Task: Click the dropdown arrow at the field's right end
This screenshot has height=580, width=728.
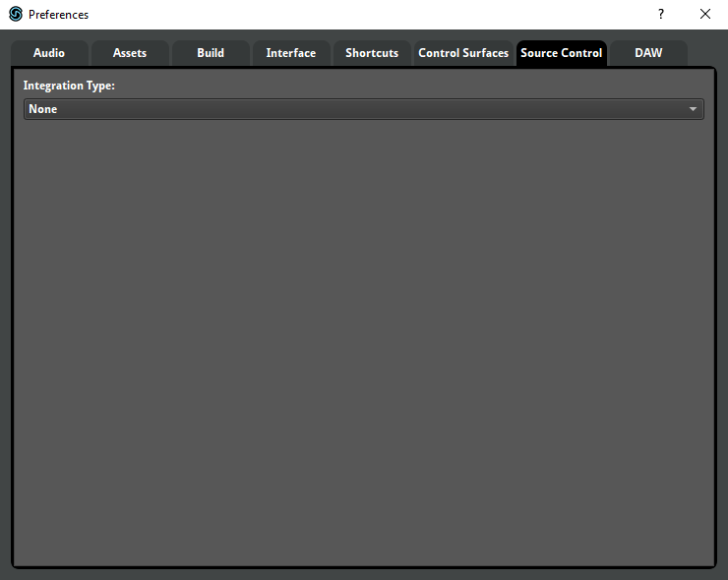Action: [693, 109]
